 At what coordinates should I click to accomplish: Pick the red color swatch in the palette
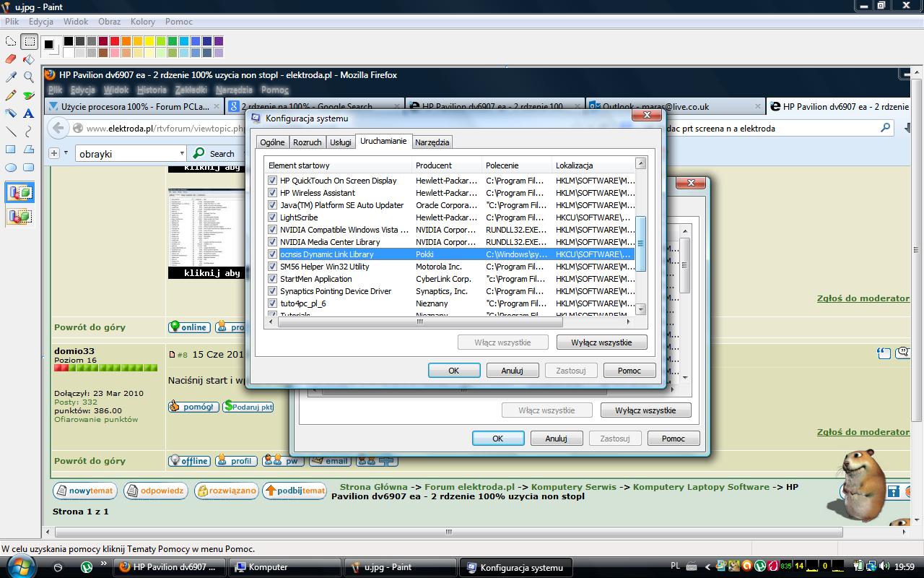(x=115, y=41)
